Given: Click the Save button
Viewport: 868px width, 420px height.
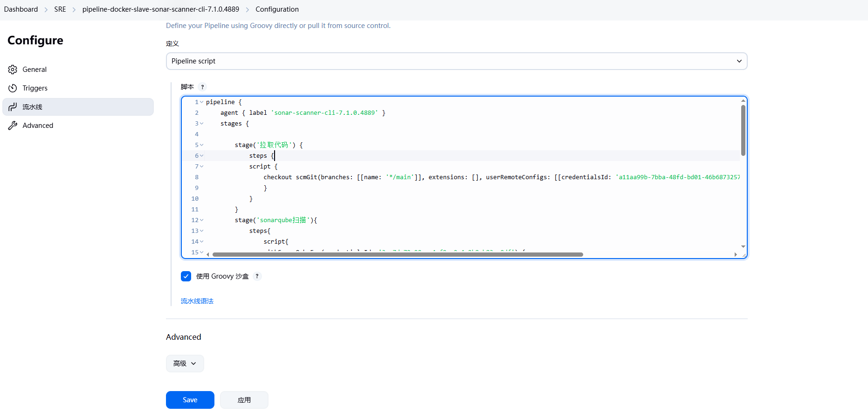Looking at the screenshot, I should click(190, 400).
